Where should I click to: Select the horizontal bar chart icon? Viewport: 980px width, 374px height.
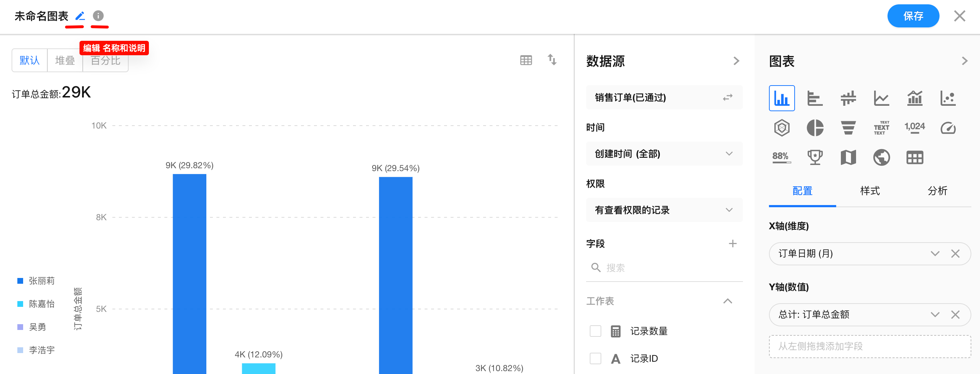(x=814, y=99)
